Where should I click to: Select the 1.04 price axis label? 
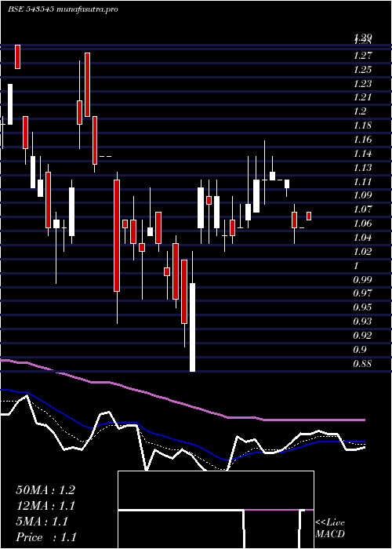click(362, 238)
